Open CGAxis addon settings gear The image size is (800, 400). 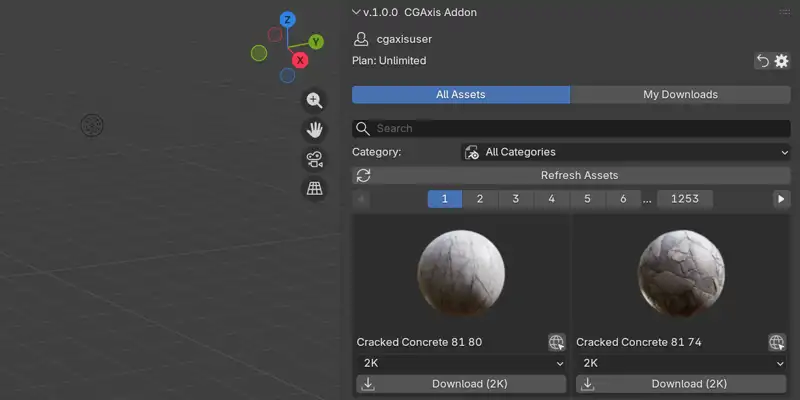[x=781, y=61]
